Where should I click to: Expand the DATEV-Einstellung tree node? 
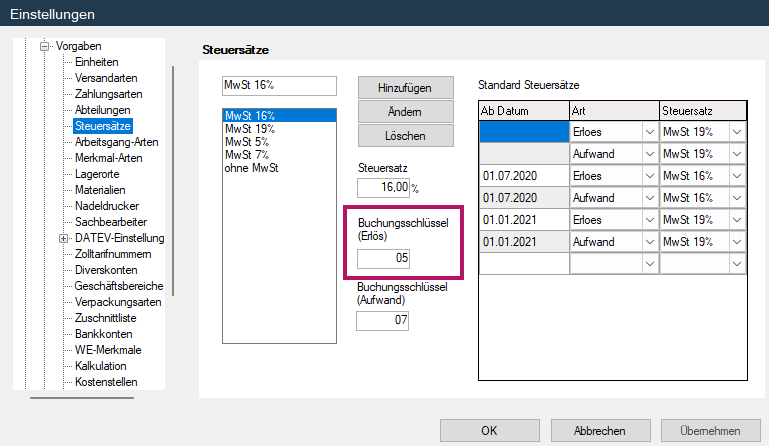click(64, 238)
